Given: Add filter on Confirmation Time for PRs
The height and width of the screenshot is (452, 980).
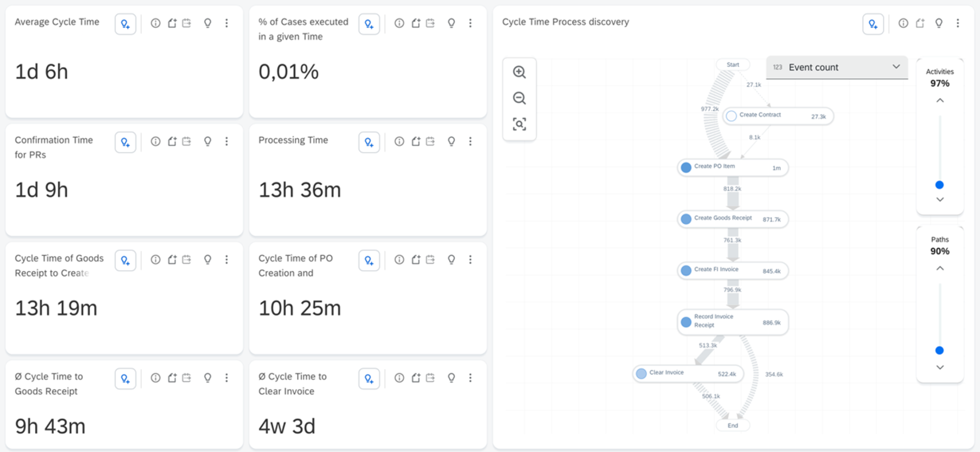Looking at the screenshot, I should [125, 142].
